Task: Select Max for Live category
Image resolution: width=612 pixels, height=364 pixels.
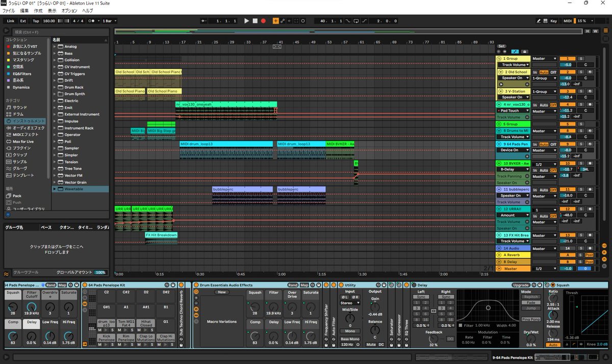Action: [23, 141]
